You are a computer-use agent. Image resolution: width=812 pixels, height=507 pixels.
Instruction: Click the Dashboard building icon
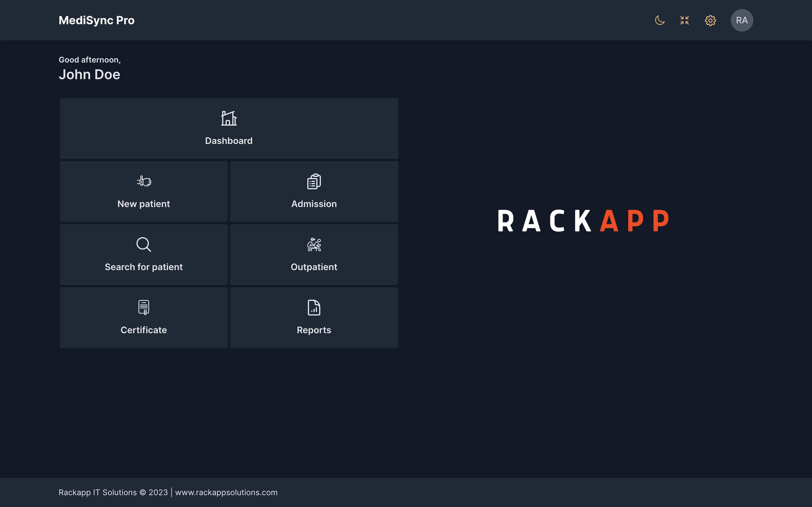click(229, 118)
